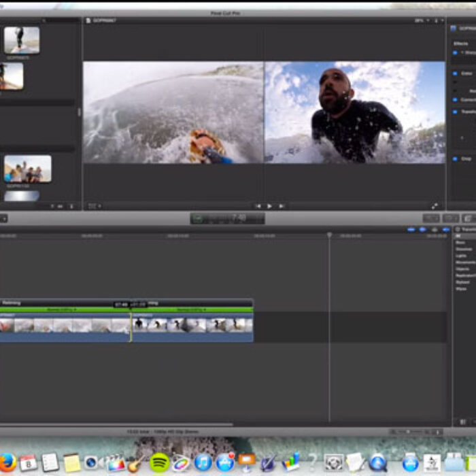Viewport: 476px width, 476px height.
Task: Enter full-screen playback of the viewer
Action: pos(435,206)
